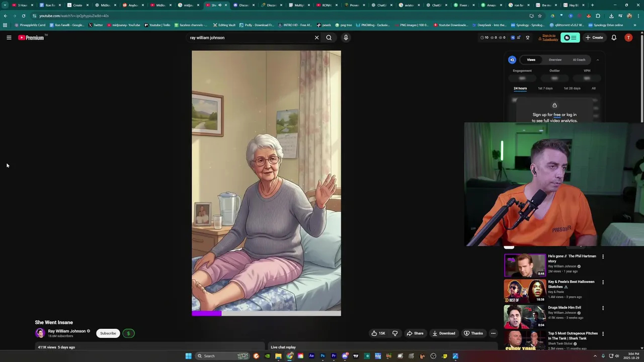Switch to Views tab in vidIQ panel
The image size is (644, 362).
click(x=531, y=60)
